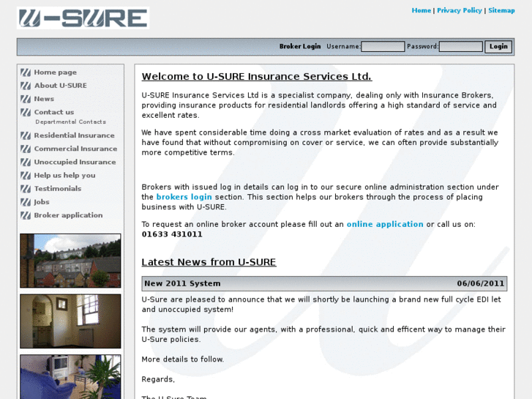
Task: Click the U-SURE logo
Action: [83, 18]
